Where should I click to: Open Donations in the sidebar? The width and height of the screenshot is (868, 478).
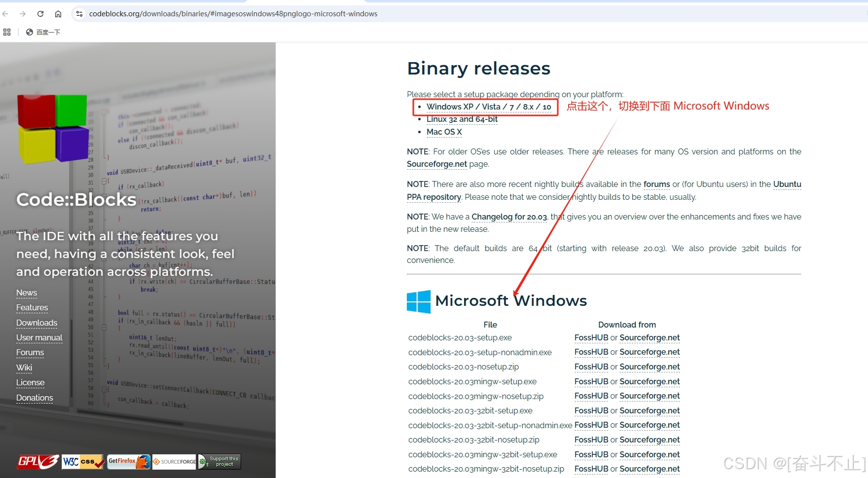35,398
